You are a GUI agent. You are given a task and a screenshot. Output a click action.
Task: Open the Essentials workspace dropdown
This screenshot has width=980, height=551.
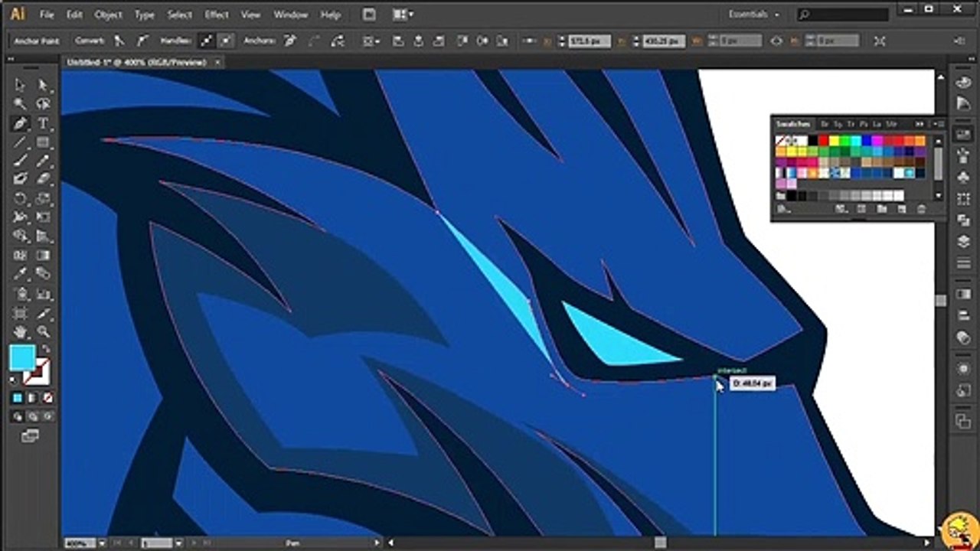(753, 15)
